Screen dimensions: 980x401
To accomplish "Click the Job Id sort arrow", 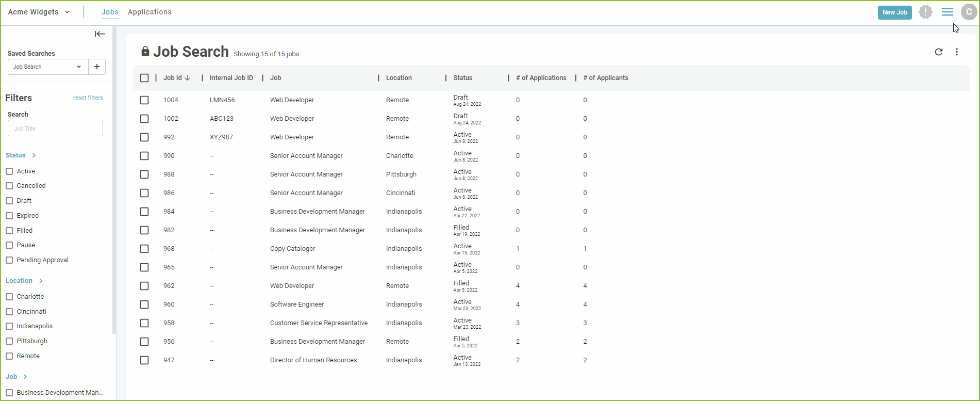I will (x=188, y=78).
